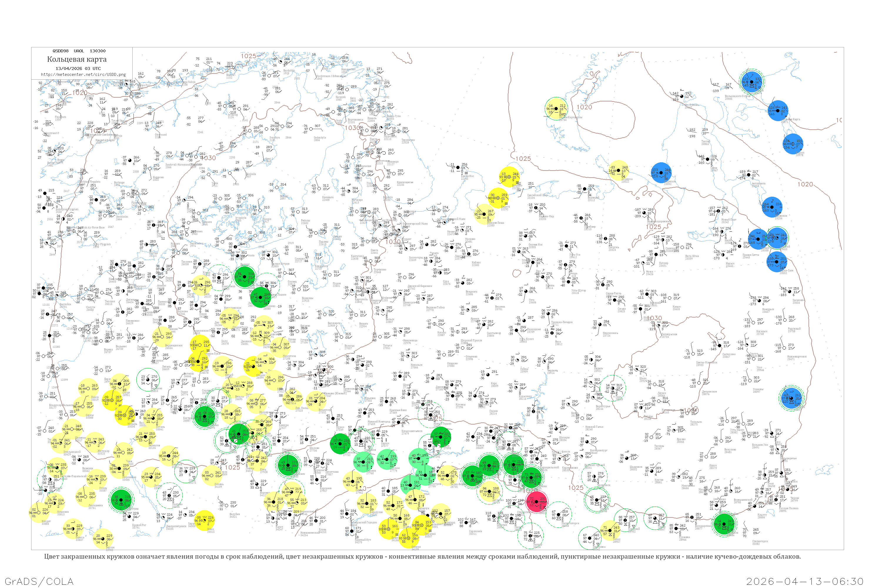Click the 2026-04-13-06:30 timestamp
This screenshot has width=882, height=588.
point(805,581)
